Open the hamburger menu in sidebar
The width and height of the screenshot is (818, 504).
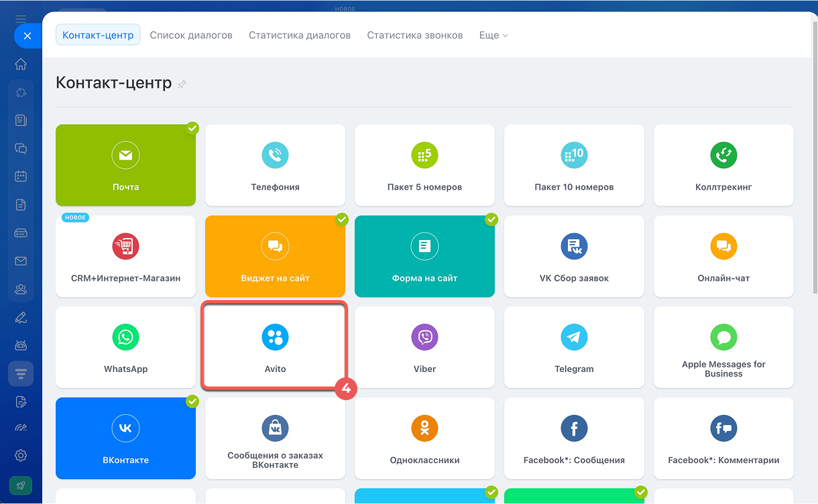21,18
